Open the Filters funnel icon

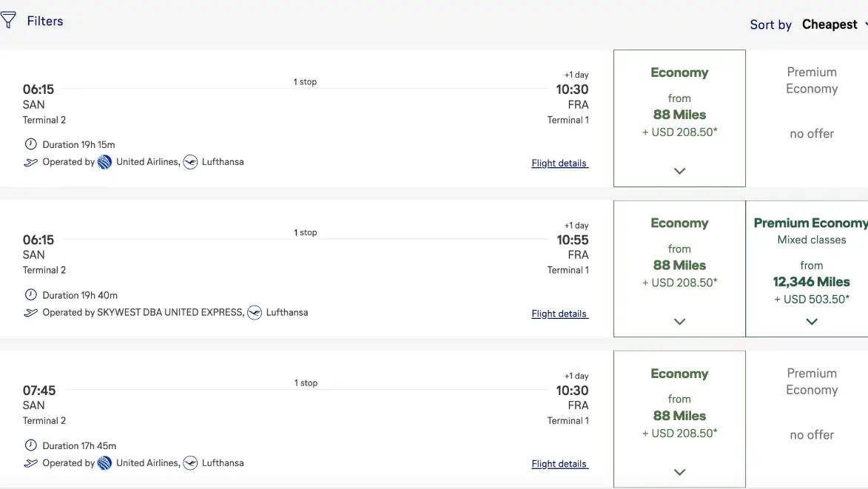click(8, 21)
